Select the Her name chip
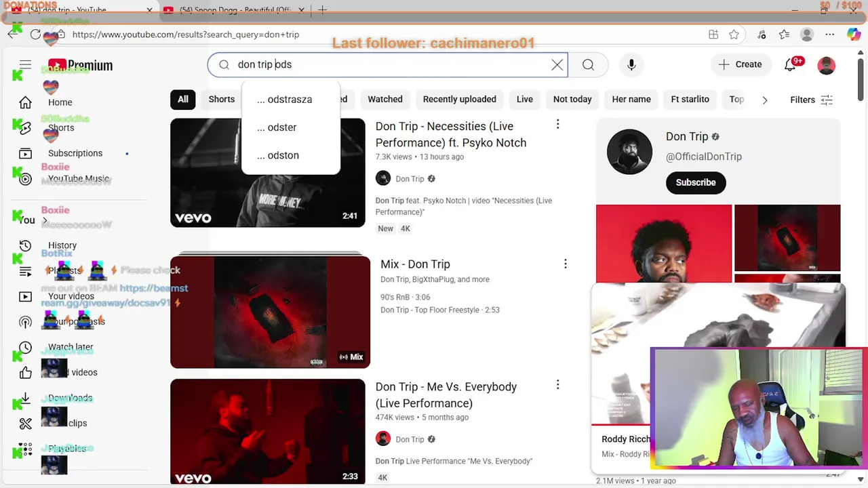Viewport: 868px width, 488px height. (631, 99)
